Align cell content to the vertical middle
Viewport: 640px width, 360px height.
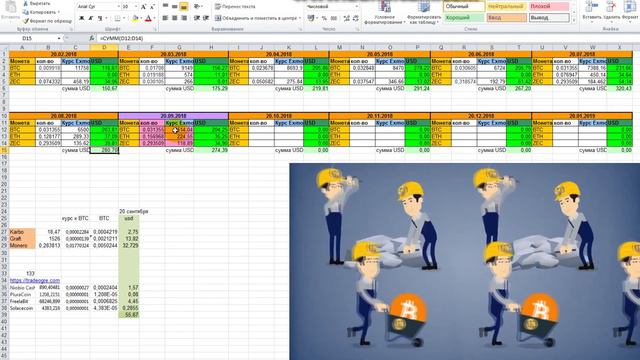175,7
